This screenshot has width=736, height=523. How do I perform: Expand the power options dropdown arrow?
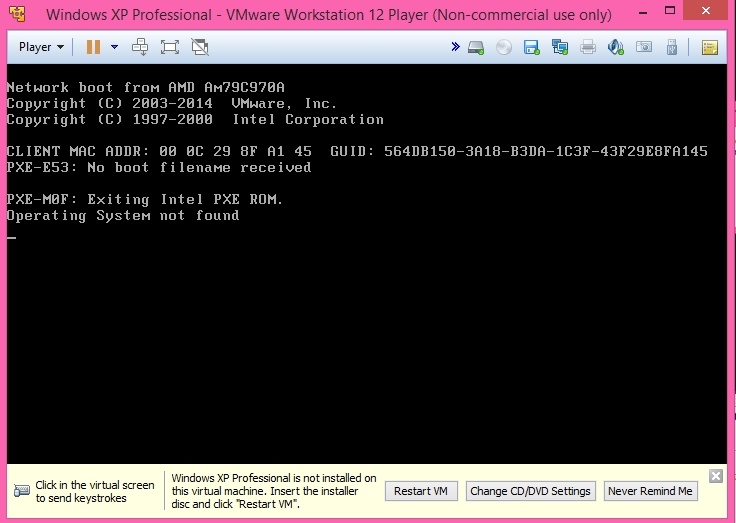point(114,47)
